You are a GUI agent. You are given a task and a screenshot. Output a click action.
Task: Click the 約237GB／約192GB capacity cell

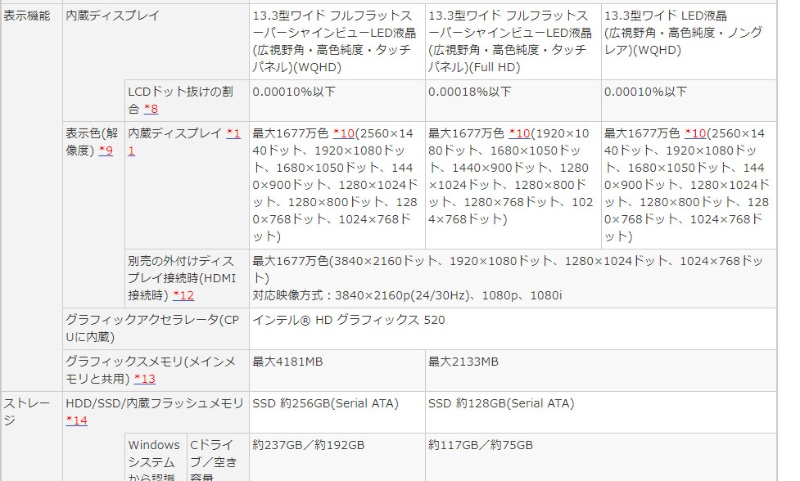(308, 444)
